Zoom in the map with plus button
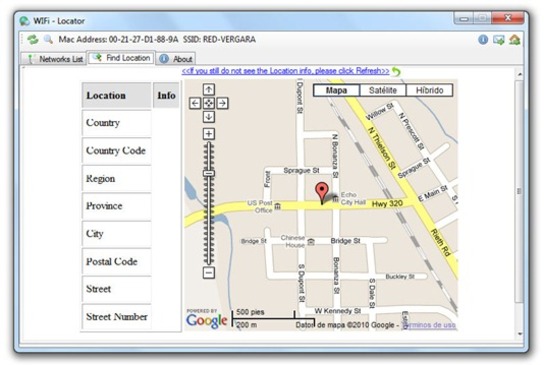Screen dimensions: 544x365 (209, 134)
